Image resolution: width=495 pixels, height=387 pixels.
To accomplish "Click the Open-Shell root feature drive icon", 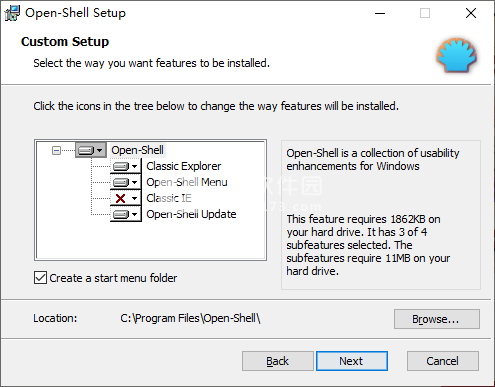I will 86,151.
